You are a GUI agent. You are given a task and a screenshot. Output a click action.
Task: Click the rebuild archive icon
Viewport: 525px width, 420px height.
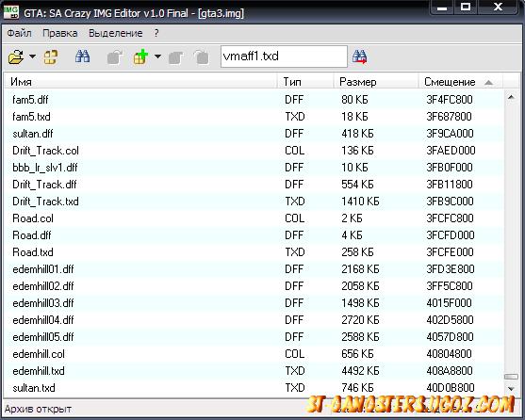tap(51, 57)
